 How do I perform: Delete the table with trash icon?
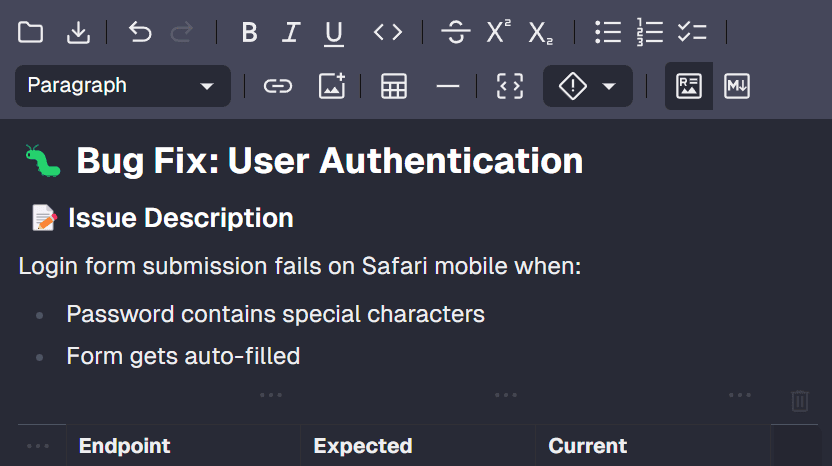coord(800,401)
